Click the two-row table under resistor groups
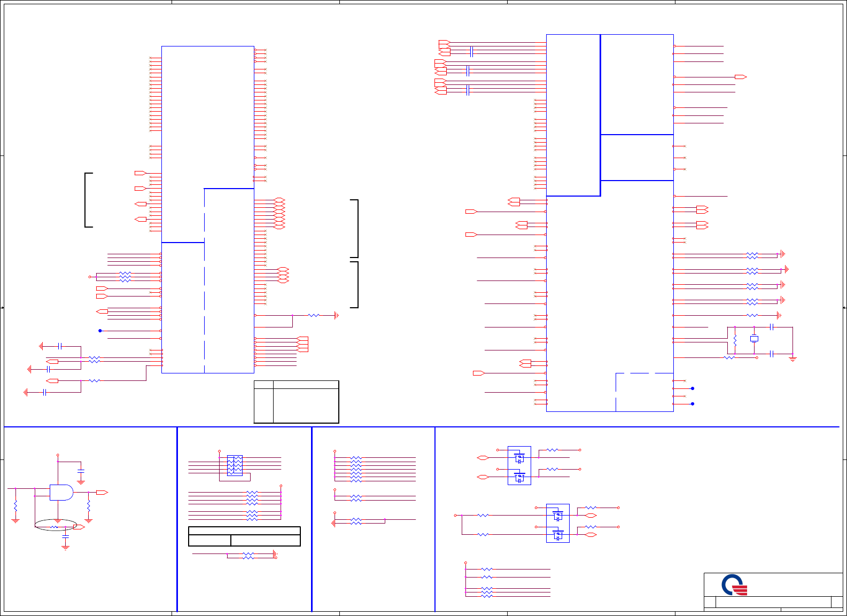The image size is (847, 616). 244,536
